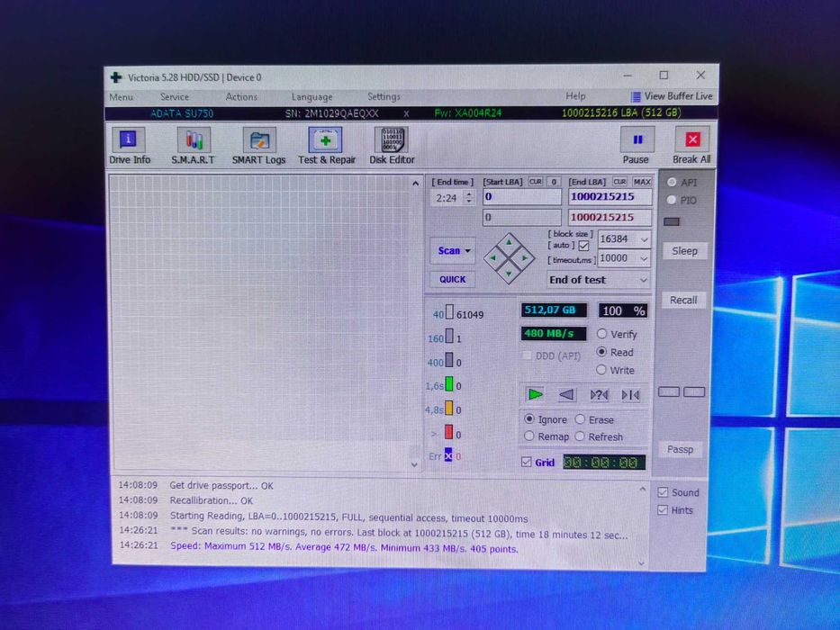Click the red slow block indicator
840x630 pixels.
coord(449,432)
